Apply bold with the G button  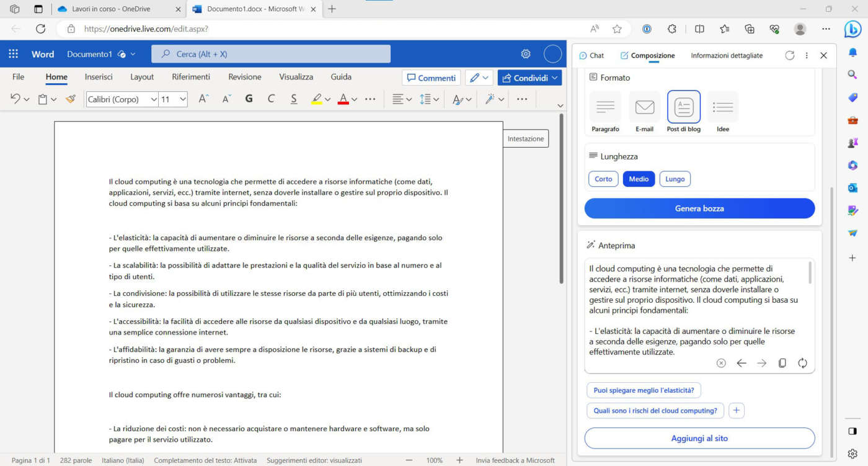pos(249,99)
